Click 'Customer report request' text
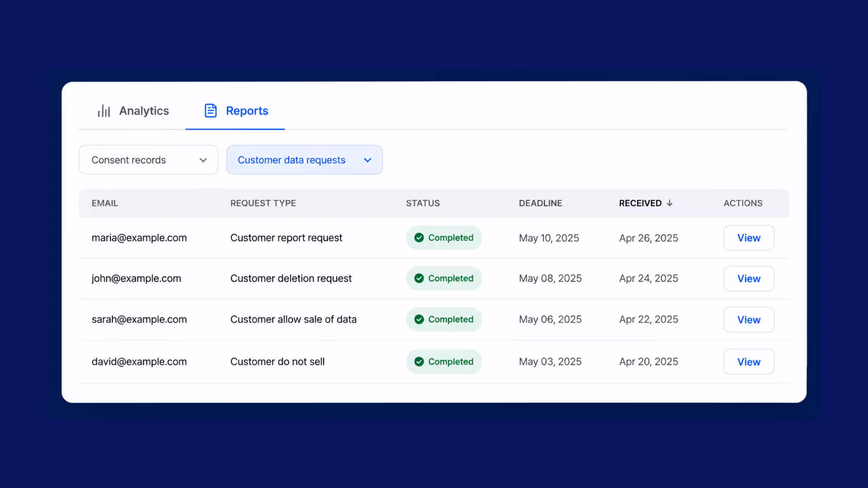Viewport: 868px width, 488px height. tap(286, 238)
